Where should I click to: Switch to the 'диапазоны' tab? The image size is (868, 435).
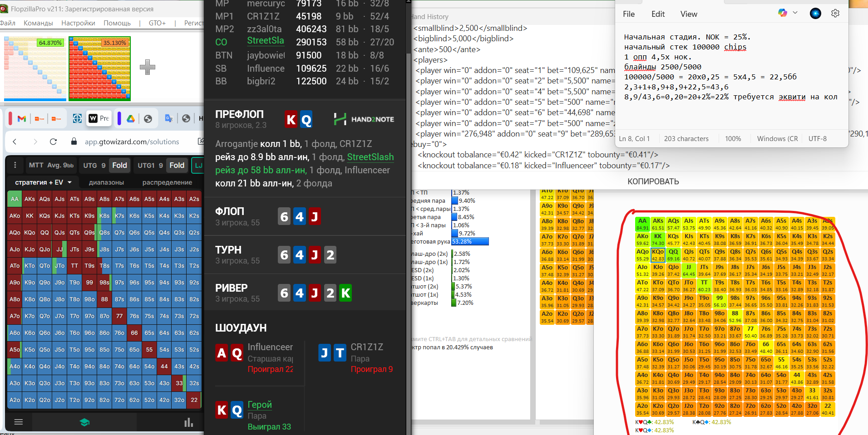pyautogui.click(x=106, y=182)
